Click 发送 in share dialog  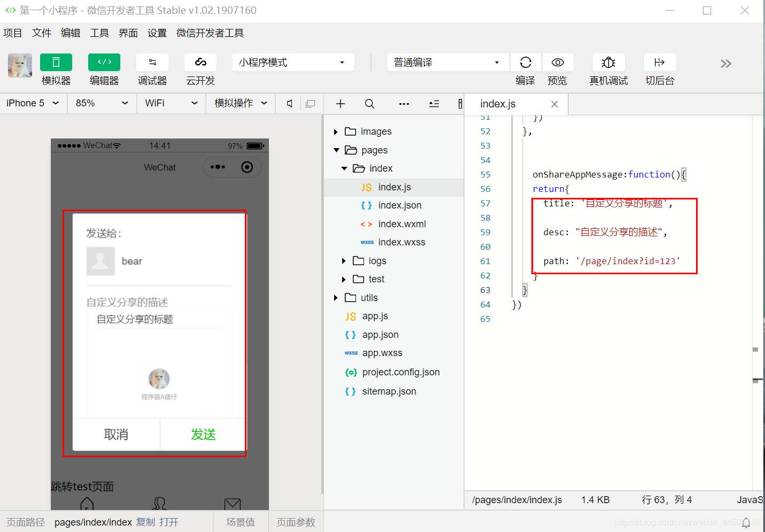pyautogui.click(x=203, y=435)
